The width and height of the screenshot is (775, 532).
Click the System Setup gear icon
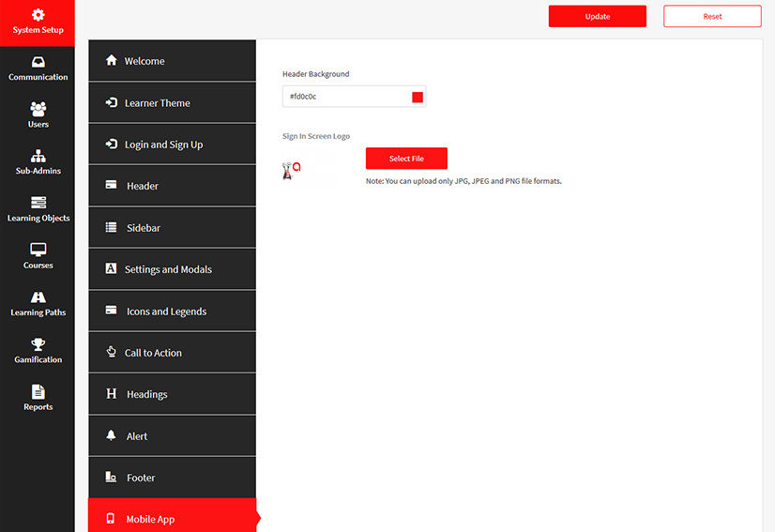click(x=38, y=15)
